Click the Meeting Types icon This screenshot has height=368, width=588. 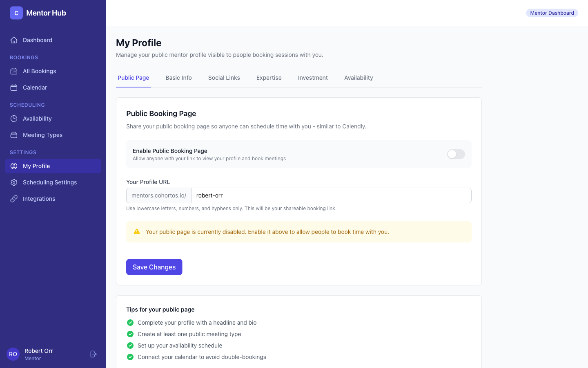tap(14, 135)
